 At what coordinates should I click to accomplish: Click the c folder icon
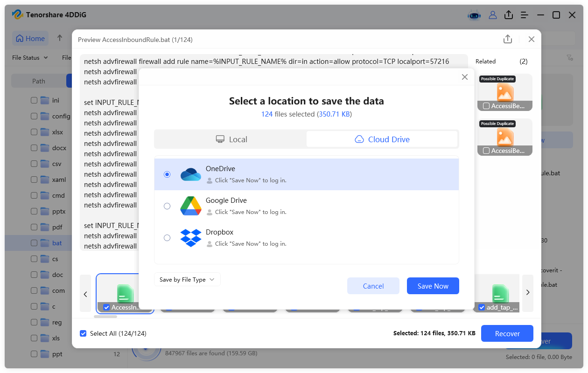45,306
